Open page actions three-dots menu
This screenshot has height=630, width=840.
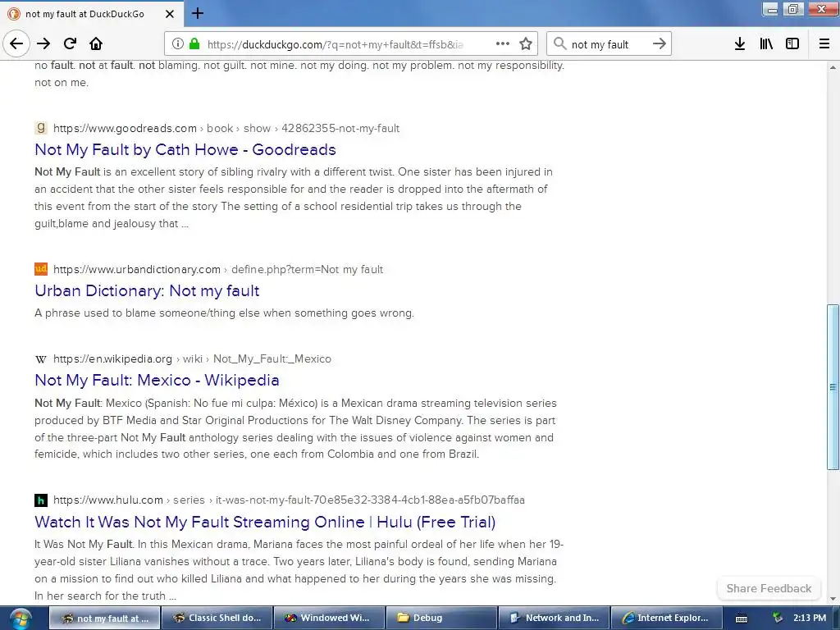(503, 44)
